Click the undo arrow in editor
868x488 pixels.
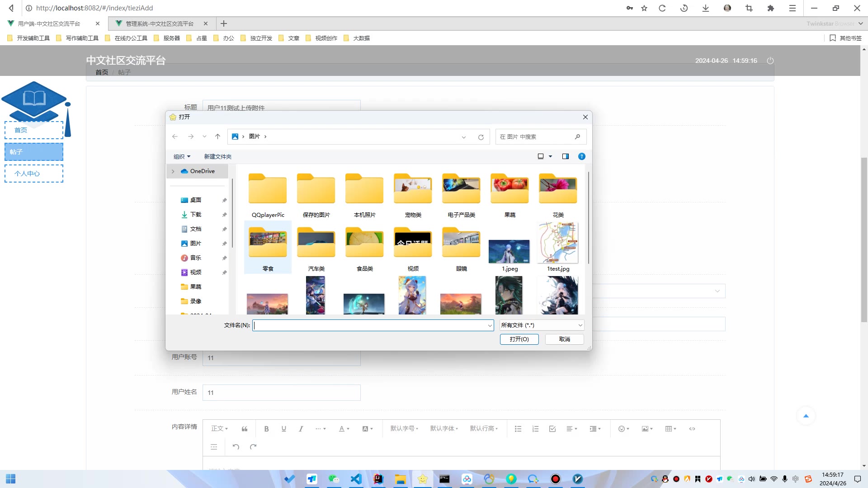pos(236,447)
